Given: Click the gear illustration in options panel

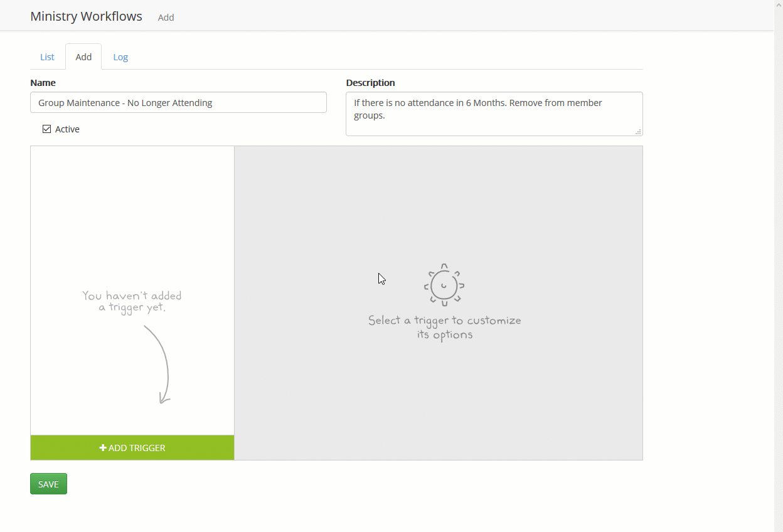Looking at the screenshot, I should tap(444, 285).
